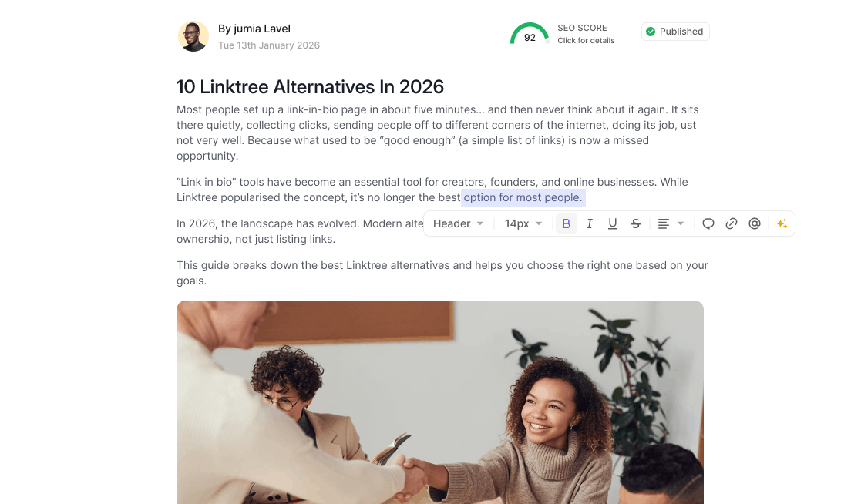Insert a hyperlink using the link icon

(732, 223)
